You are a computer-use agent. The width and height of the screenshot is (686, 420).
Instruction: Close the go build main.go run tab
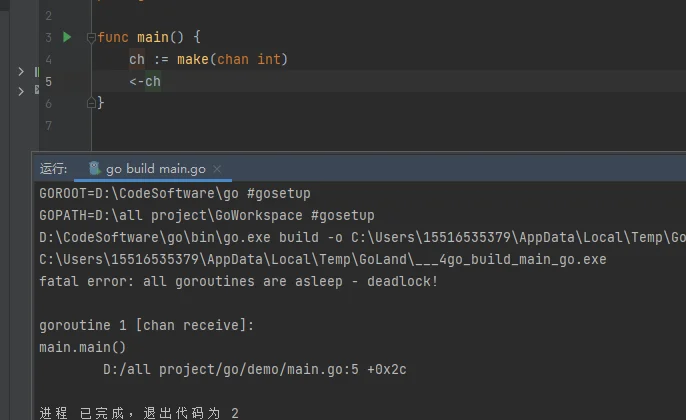point(217,169)
